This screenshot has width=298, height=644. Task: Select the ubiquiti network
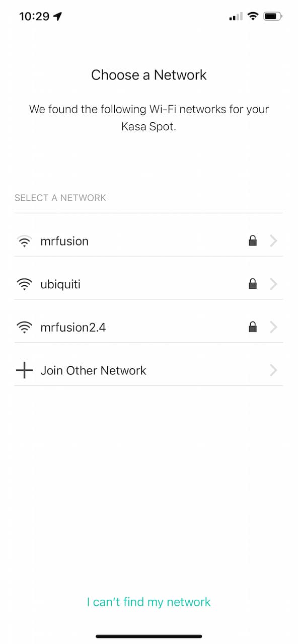(149, 285)
